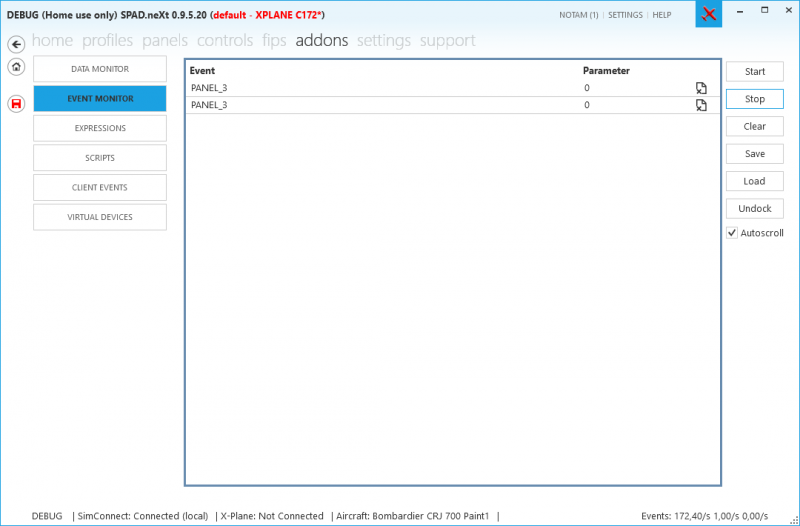Viewport: 800px width, 526px height.
Task: Open the Scripts section
Action: coord(100,158)
